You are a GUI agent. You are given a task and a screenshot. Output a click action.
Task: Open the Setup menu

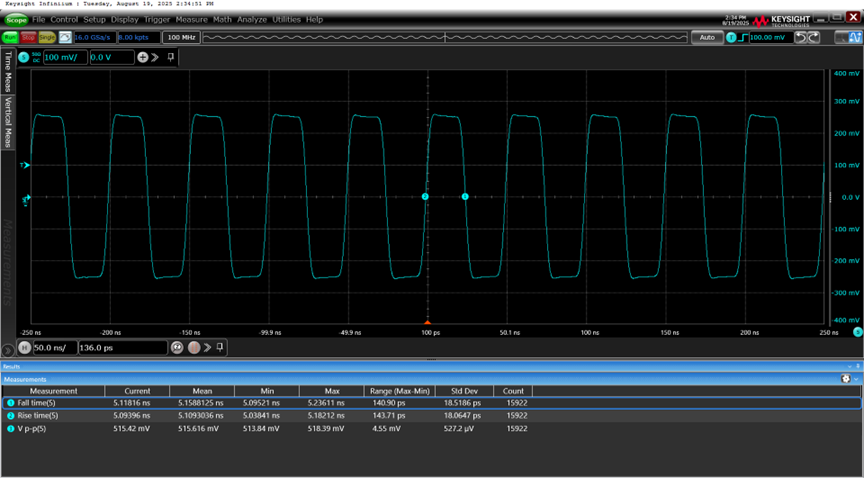coord(94,19)
